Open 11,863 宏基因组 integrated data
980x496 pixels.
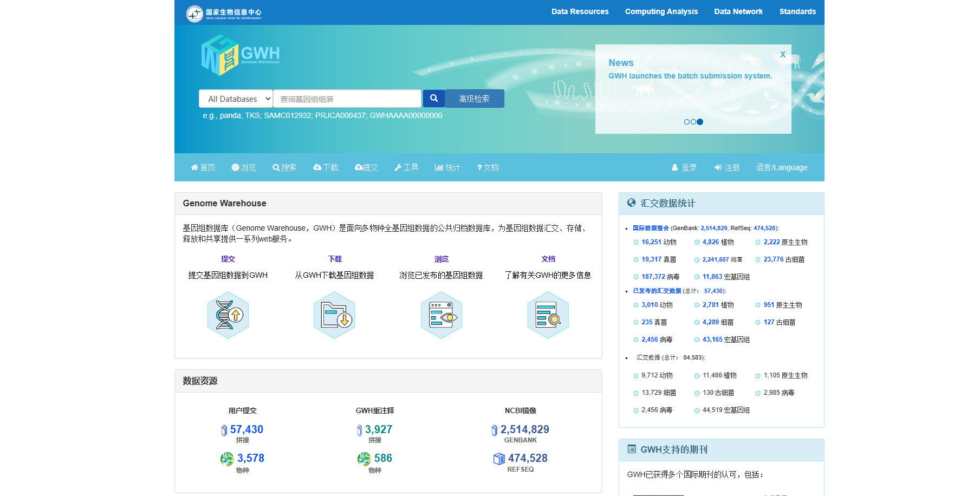tap(726, 277)
